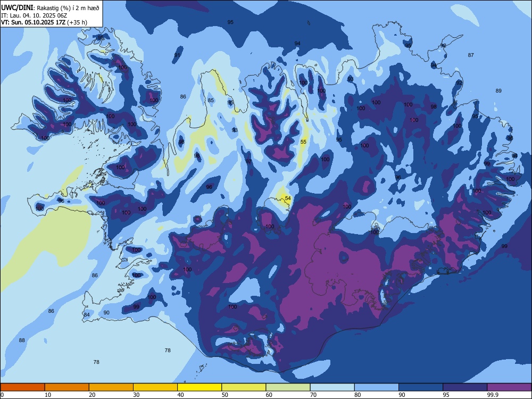This screenshot has width=532, height=399.
Task: Click the value 97 on the map
Action: coord(248,162)
